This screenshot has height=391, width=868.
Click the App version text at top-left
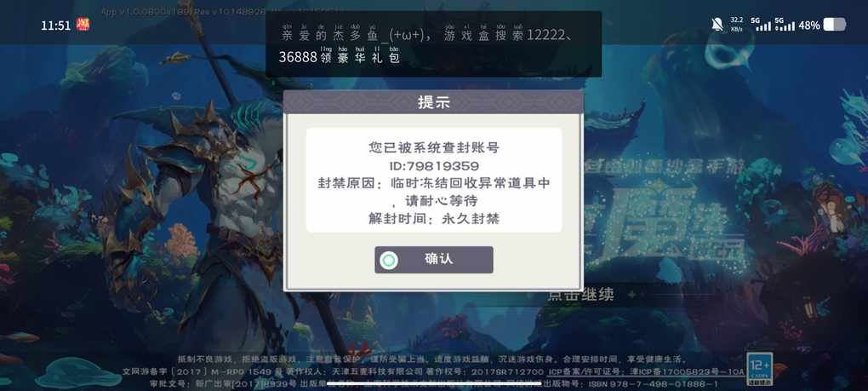(x=183, y=11)
